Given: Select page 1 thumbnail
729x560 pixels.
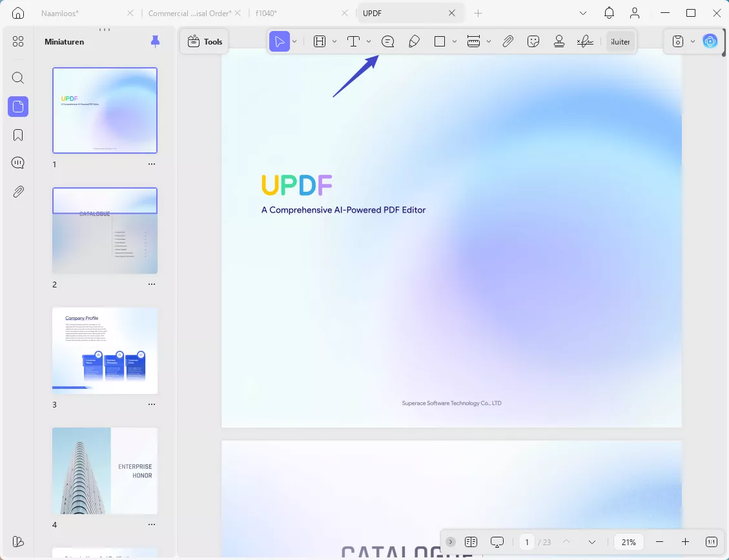Looking at the screenshot, I should (105, 110).
